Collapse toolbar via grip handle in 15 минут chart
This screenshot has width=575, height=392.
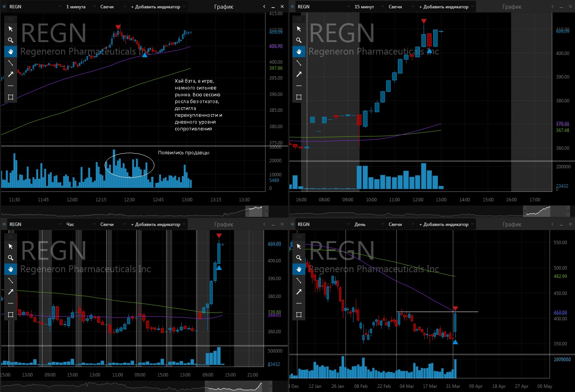[x=299, y=19]
